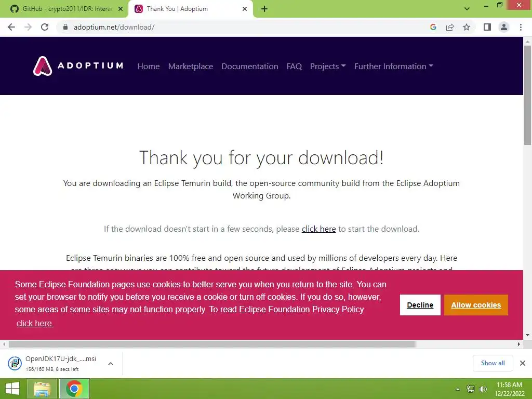The image size is (532, 399).
Task: Open the browser side panel icon
Action: pos(487,27)
